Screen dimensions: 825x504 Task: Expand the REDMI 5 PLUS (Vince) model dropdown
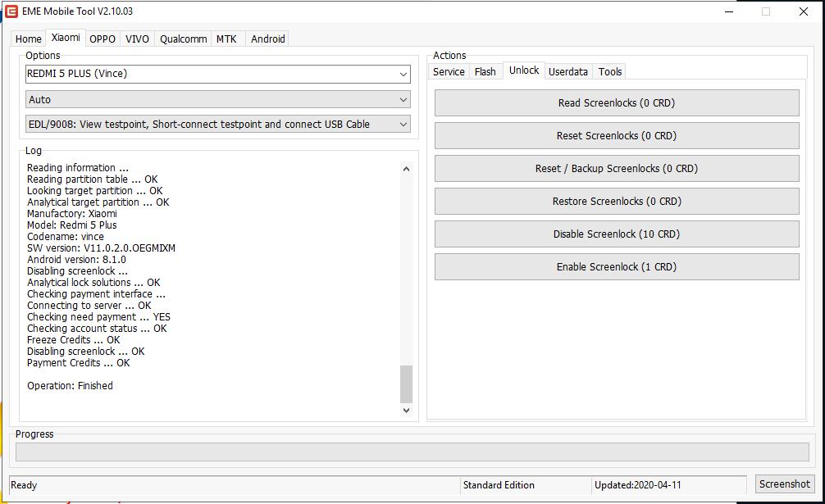218,74
